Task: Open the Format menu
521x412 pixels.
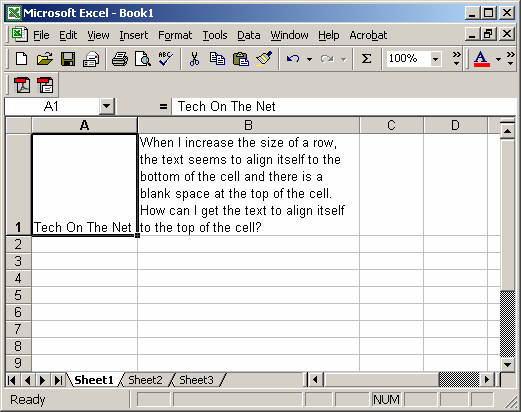Action: pos(175,35)
